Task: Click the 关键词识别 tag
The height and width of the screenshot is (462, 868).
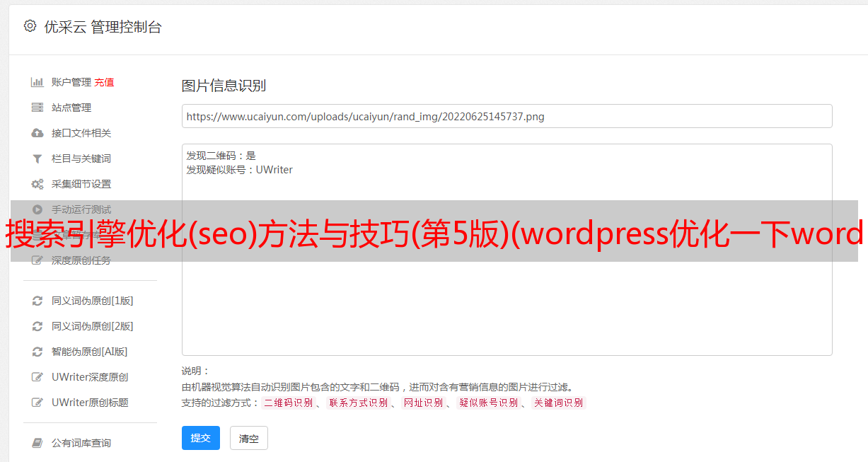Action: tap(559, 403)
